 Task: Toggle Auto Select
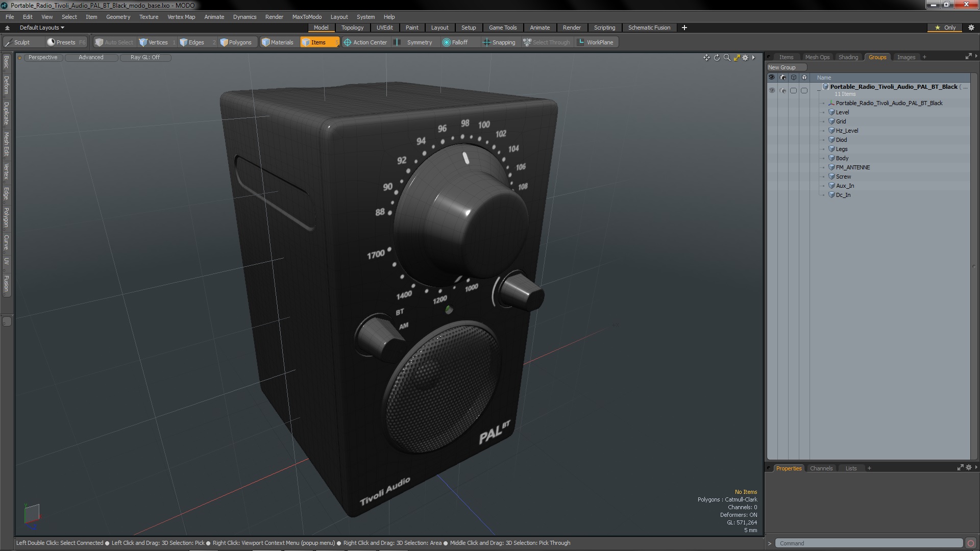click(114, 42)
